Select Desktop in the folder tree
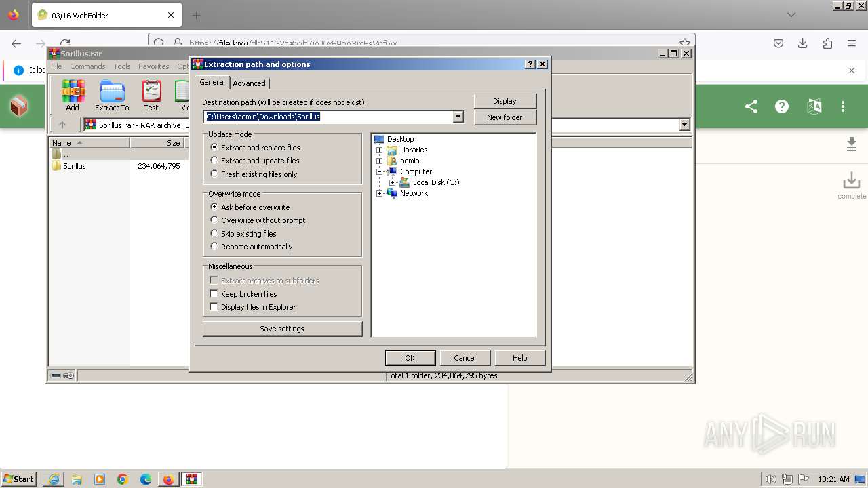 400,139
